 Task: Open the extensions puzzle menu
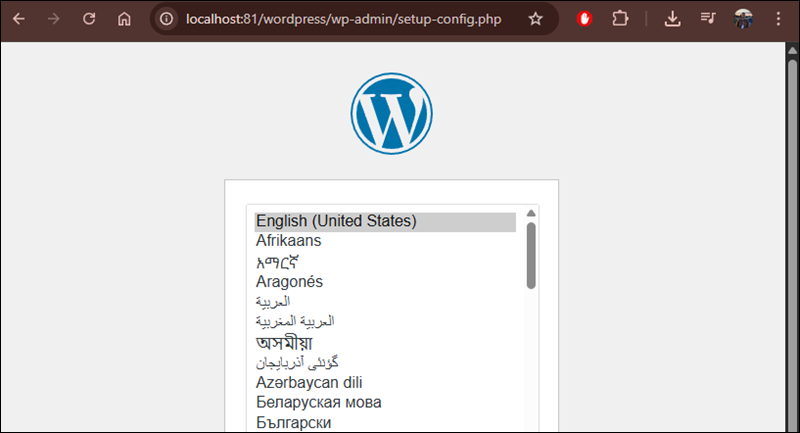click(620, 19)
